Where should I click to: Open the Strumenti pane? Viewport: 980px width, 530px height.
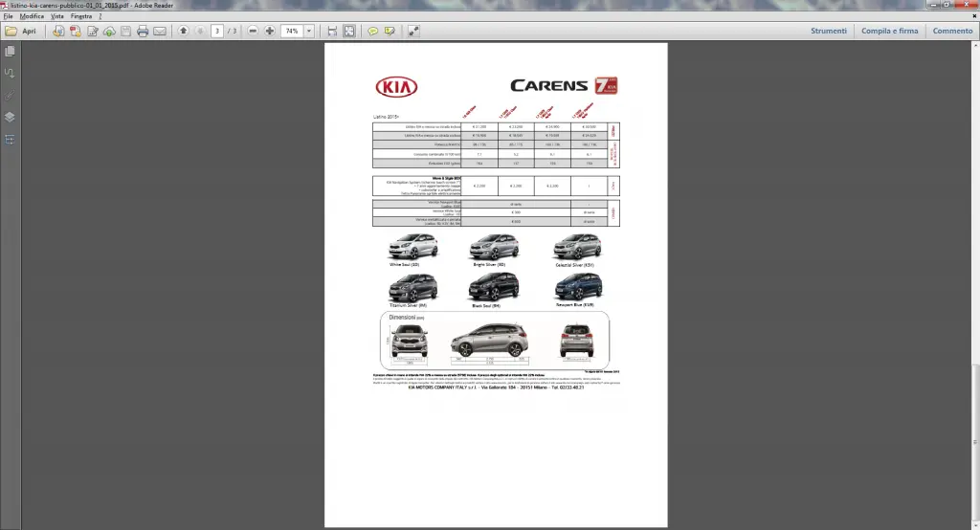click(829, 31)
